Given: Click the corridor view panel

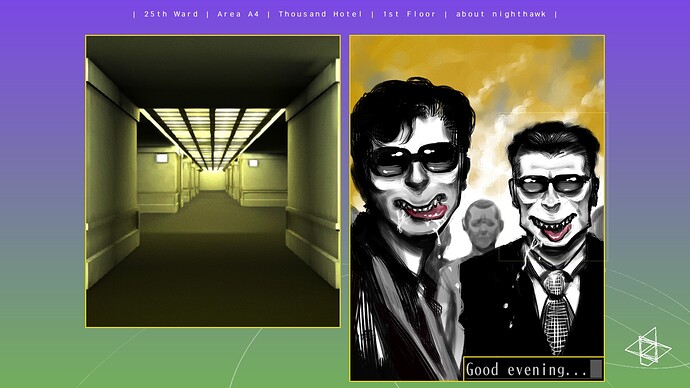Looking at the screenshot, I should click(x=213, y=181).
